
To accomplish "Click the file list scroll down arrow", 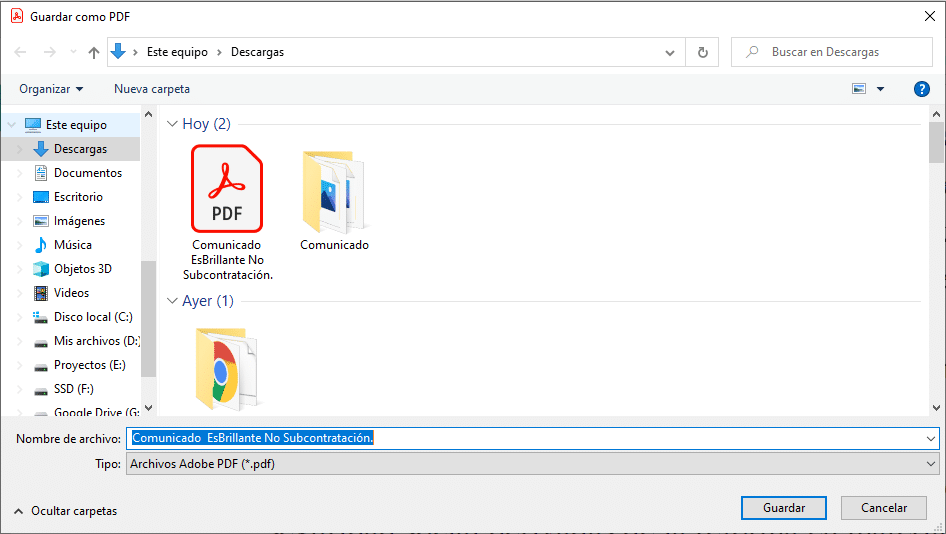I will 936,408.
